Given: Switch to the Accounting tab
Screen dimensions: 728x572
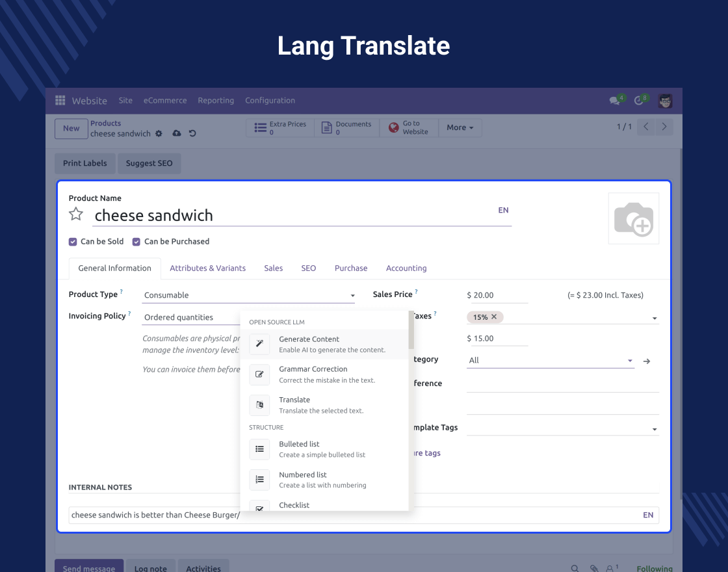Looking at the screenshot, I should coord(406,268).
